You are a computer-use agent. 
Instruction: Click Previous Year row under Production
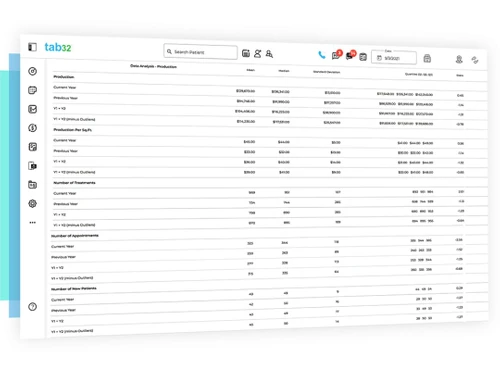click(x=65, y=98)
